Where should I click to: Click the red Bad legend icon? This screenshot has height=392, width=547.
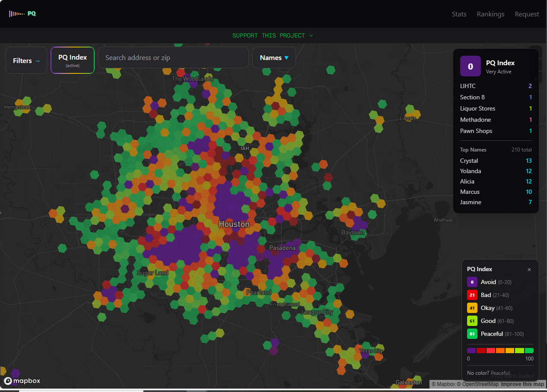click(472, 295)
